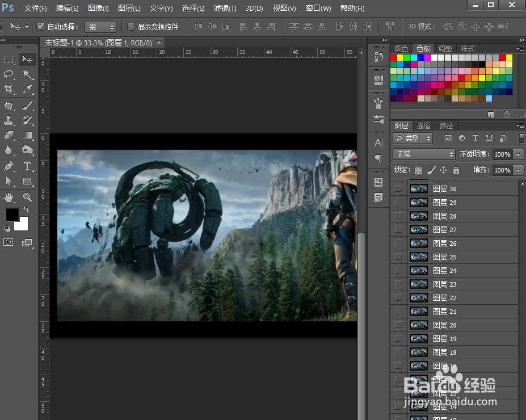The width and height of the screenshot is (526, 420).
Task: Open the blend mode 正常 dropdown
Action: [424, 154]
